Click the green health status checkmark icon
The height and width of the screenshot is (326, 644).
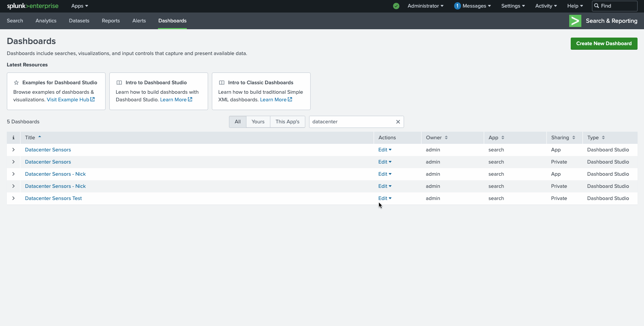tap(396, 6)
